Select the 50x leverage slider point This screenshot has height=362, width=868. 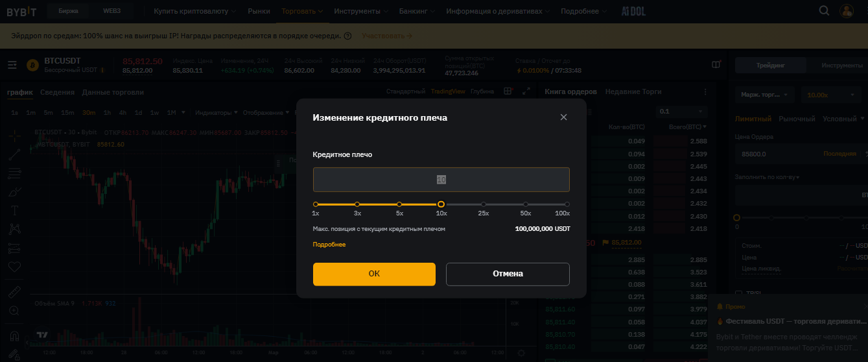(526, 204)
